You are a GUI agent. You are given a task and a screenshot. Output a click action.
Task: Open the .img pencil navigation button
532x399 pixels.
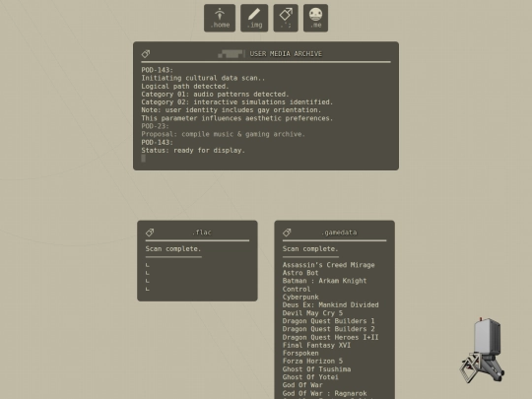(x=254, y=18)
